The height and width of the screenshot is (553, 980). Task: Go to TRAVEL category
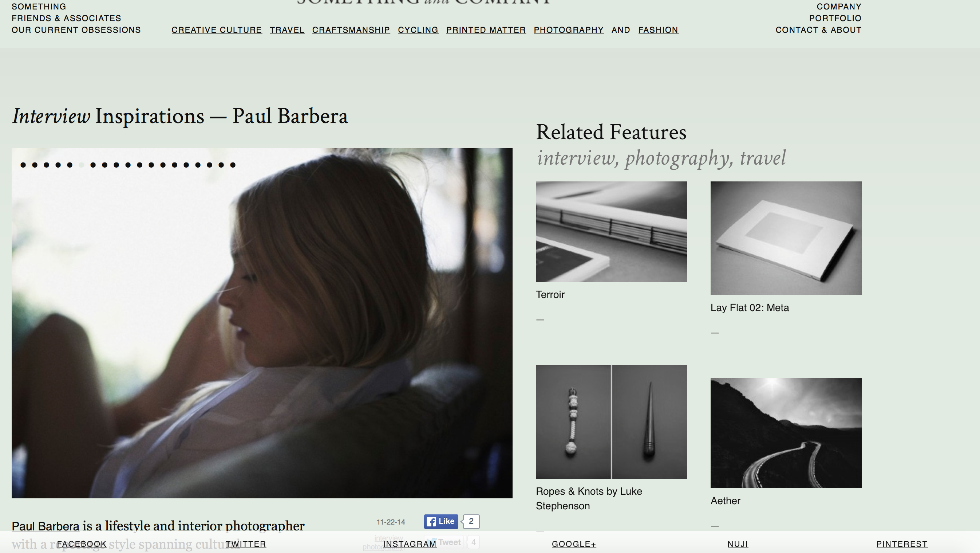point(287,30)
